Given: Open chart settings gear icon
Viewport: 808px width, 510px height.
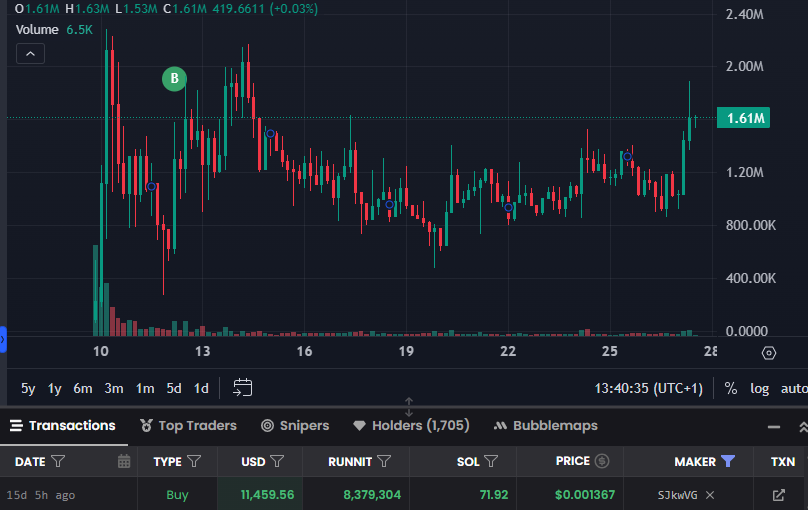Looking at the screenshot, I should (x=769, y=353).
